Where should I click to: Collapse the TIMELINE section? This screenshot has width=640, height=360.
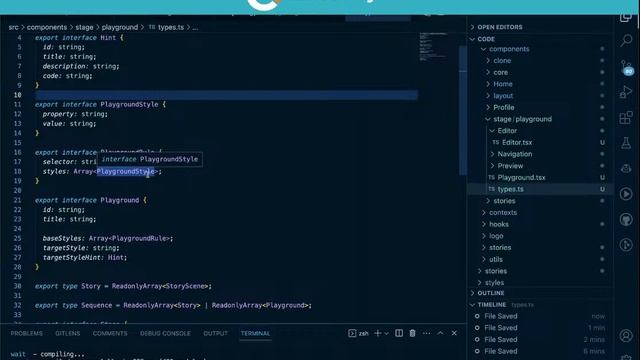pyautogui.click(x=491, y=305)
